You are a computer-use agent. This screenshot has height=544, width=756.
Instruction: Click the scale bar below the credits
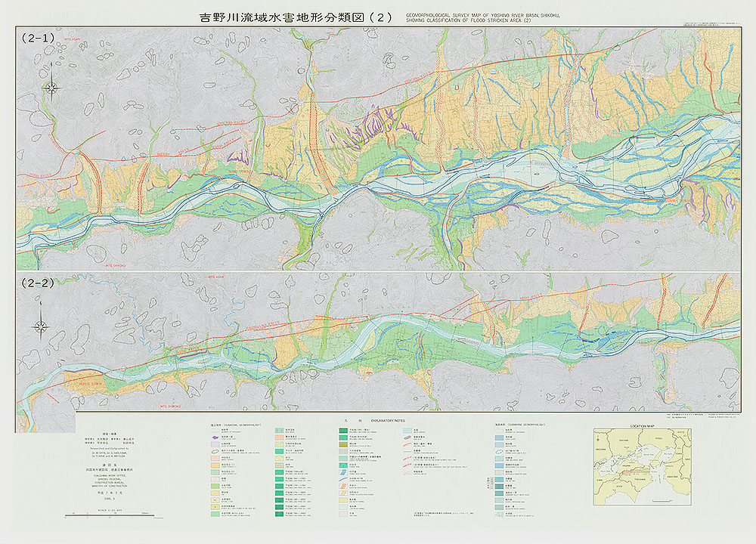click(x=110, y=515)
